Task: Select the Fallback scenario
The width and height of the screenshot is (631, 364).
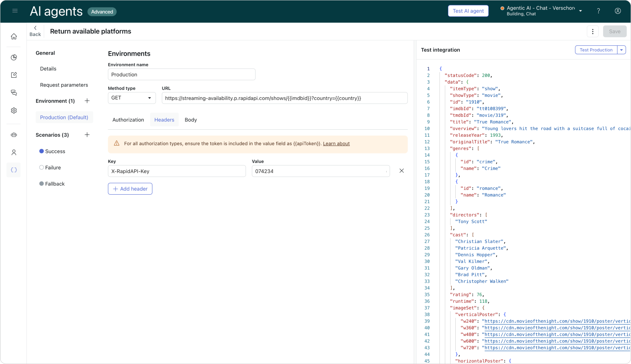Action: [x=55, y=184]
